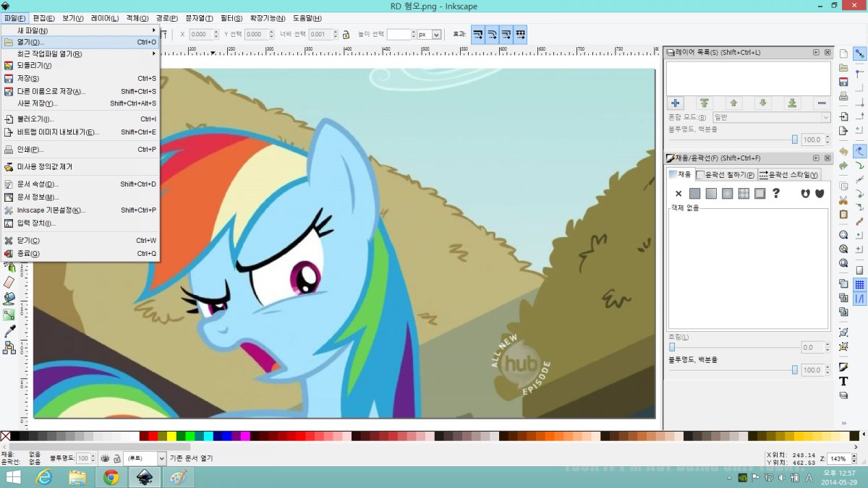The width and height of the screenshot is (868, 488).
Task: Toggle snap to grid icon
Action: click(860, 285)
